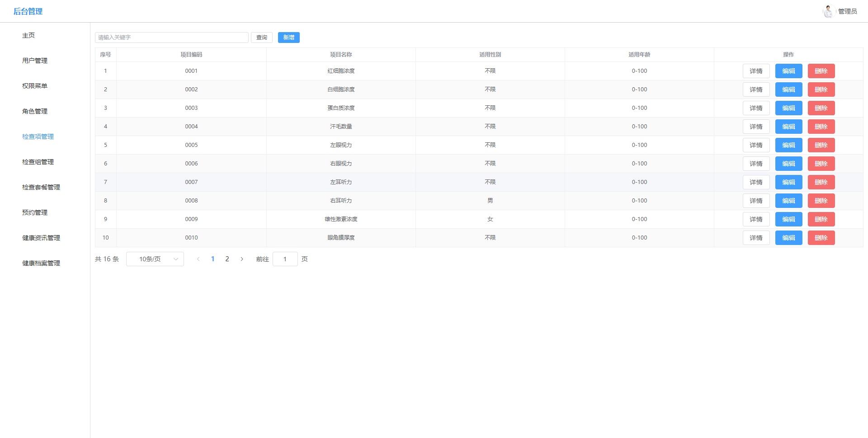This screenshot has width=868, height=438.
Task: Edit the 白细胞浓度 item
Action: click(x=788, y=89)
